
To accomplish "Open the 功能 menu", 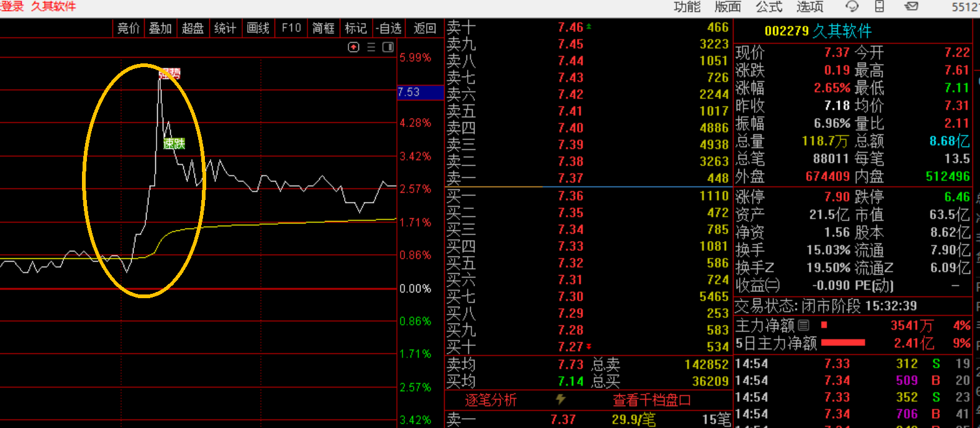I will point(687,6).
